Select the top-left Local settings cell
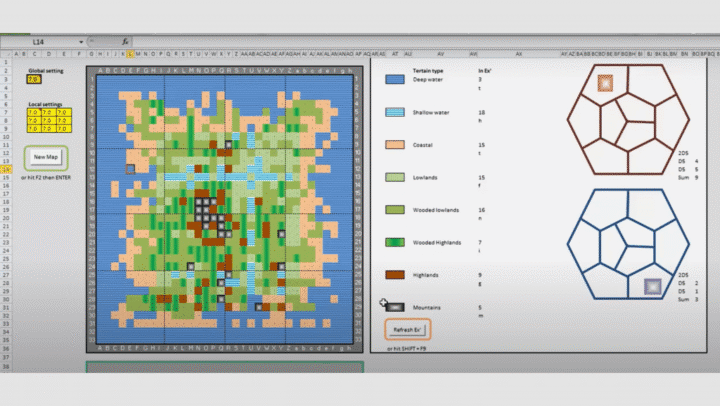This screenshot has height=406, width=720. pos(34,113)
